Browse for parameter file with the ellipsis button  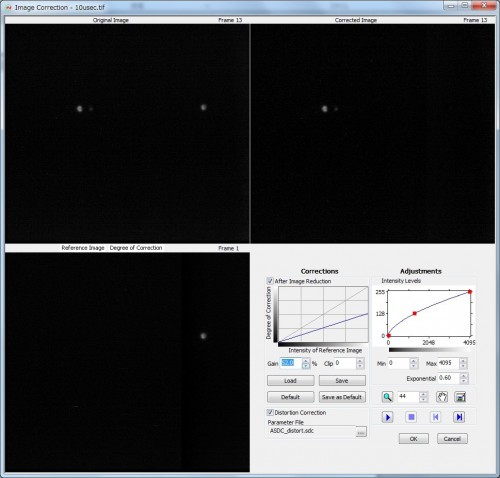[361, 432]
